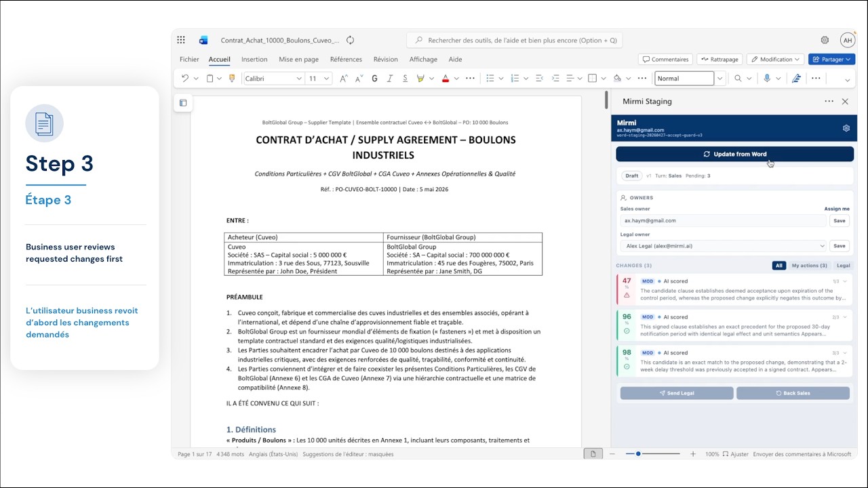
Task: Increase paragraph indent
Action: [555, 79]
